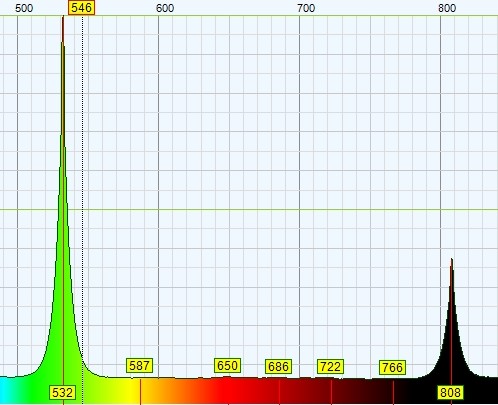The width and height of the screenshot is (498, 405).
Task: Click the bright red spectrum bar region
Action: click(220, 391)
